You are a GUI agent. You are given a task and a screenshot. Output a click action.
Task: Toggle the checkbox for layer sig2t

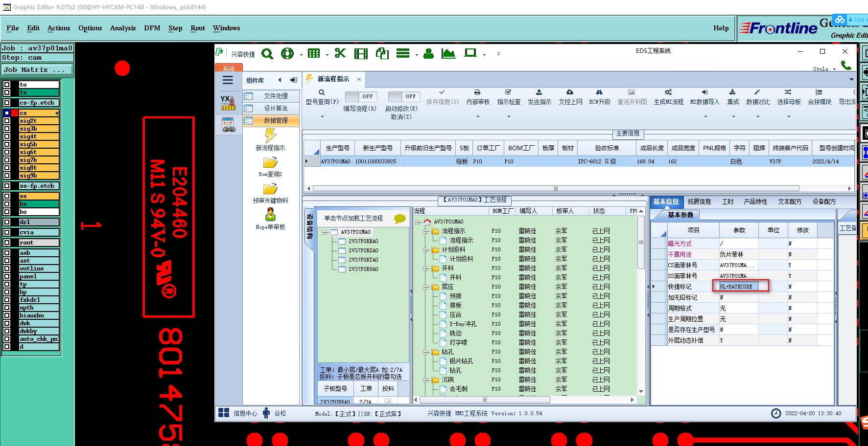point(7,121)
